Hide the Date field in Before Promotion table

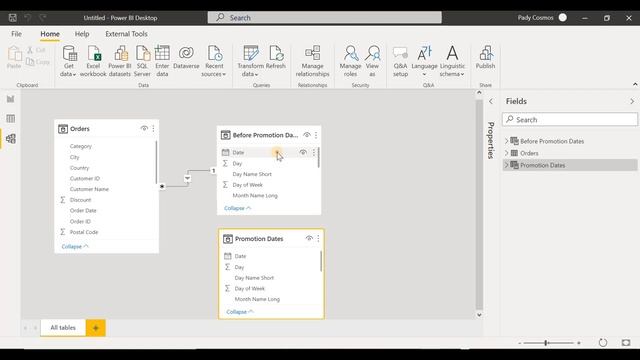[303, 152]
